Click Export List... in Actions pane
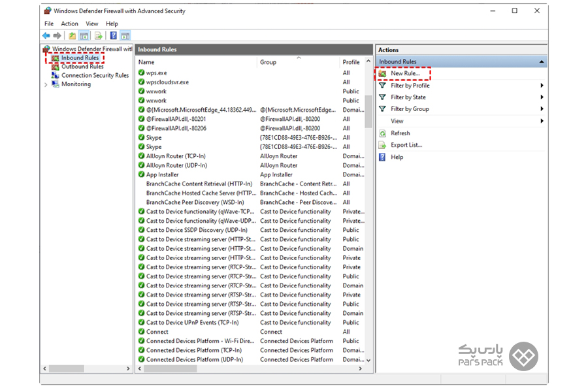588x392 pixels. click(x=406, y=145)
